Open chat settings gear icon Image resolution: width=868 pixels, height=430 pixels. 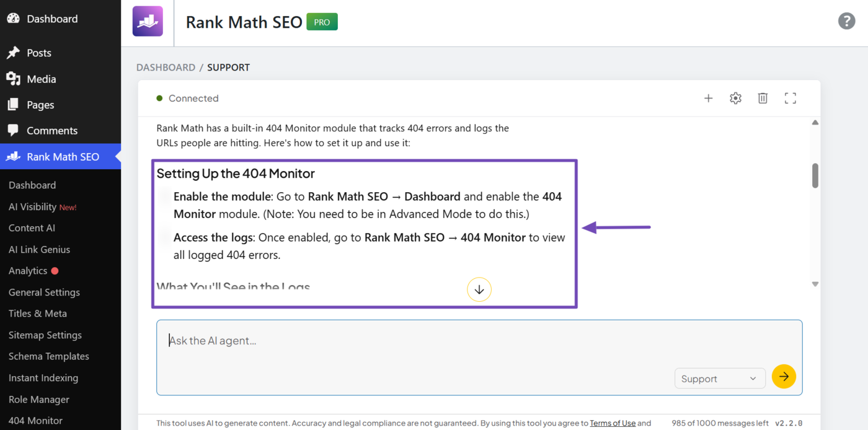735,98
